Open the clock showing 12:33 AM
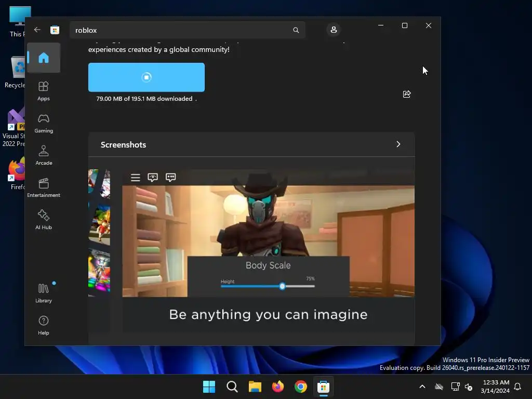Image resolution: width=532 pixels, height=399 pixels. tap(495, 387)
